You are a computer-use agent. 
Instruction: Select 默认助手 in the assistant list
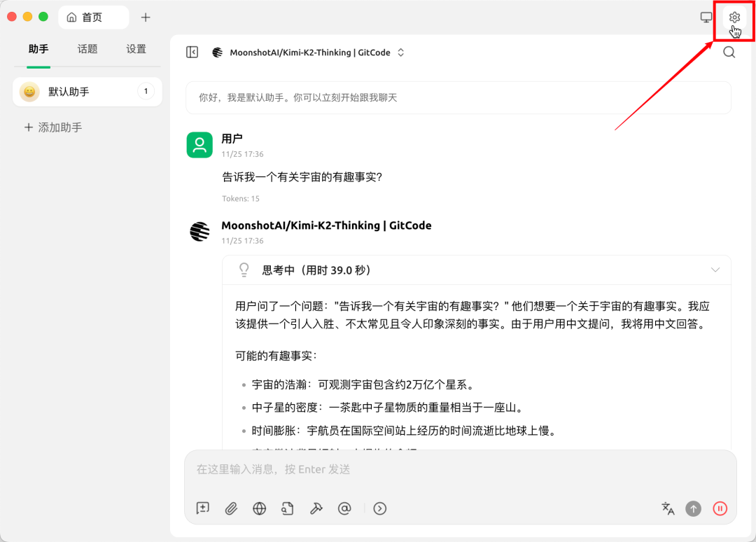(87, 92)
